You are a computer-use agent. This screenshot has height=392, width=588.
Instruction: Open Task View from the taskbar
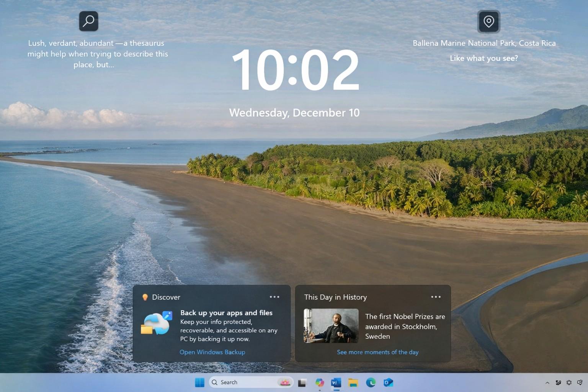[x=302, y=382]
